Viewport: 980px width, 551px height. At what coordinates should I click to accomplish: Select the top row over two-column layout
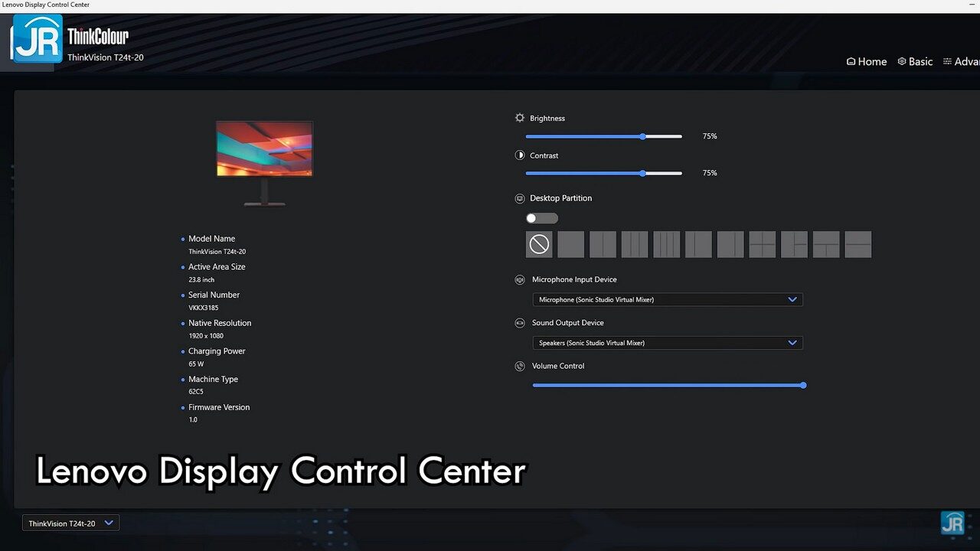coord(826,245)
